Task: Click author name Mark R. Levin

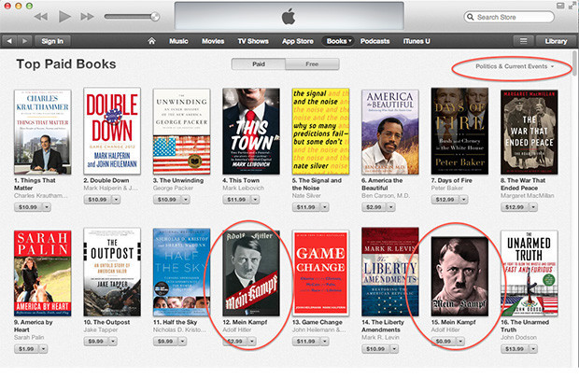Action: pos(381,337)
